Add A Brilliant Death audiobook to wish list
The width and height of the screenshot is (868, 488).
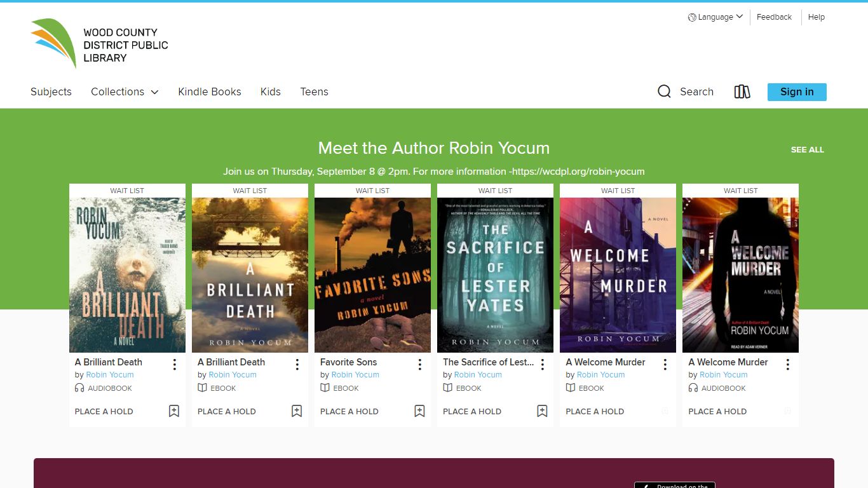click(174, 411)
